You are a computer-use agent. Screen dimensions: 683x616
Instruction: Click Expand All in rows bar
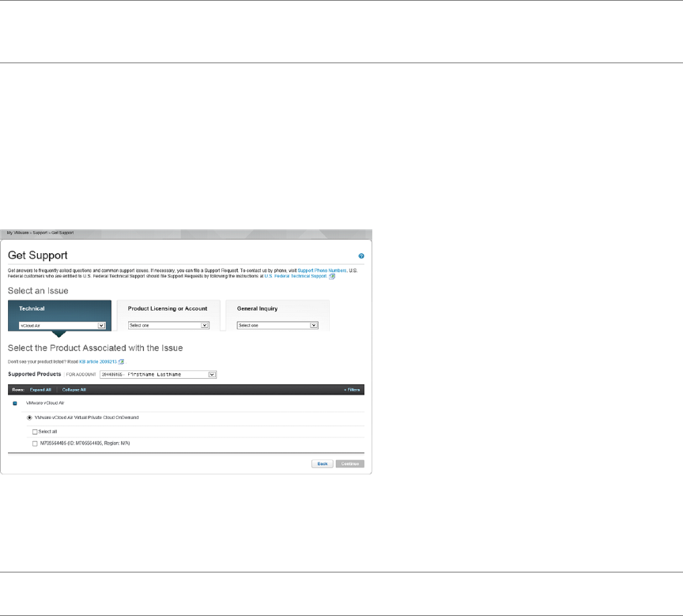(x=40, y=390)
